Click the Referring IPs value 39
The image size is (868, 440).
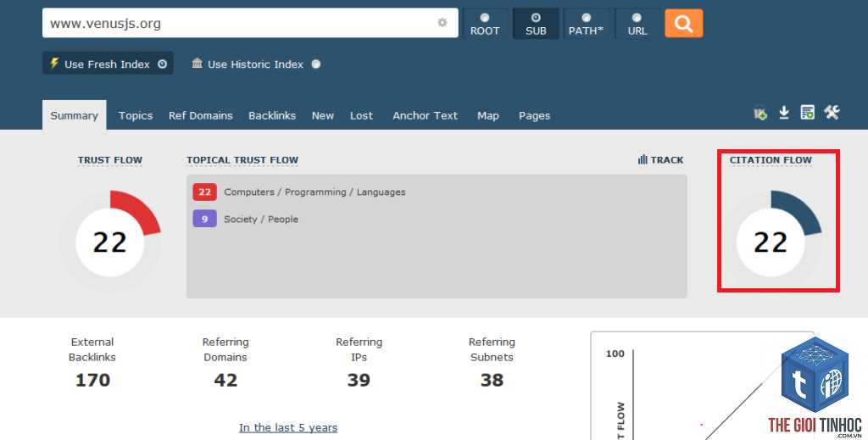(x=359, y=380)
